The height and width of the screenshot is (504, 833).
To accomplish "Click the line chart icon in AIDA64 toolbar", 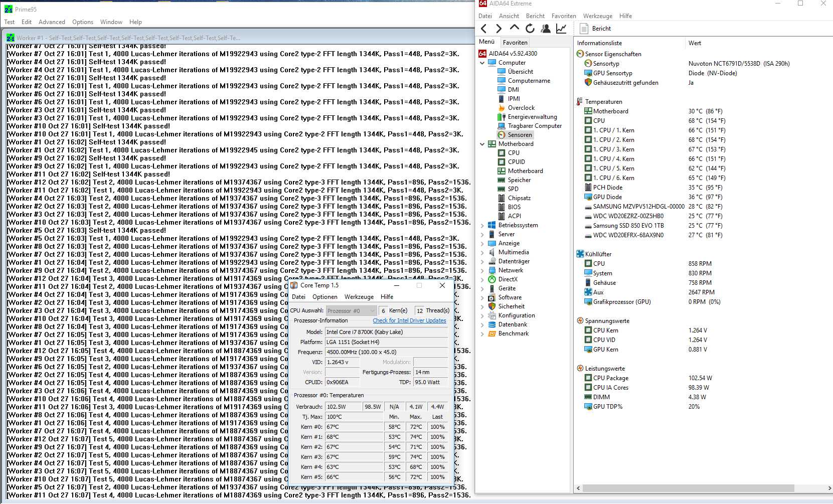I will coord(561,29).
